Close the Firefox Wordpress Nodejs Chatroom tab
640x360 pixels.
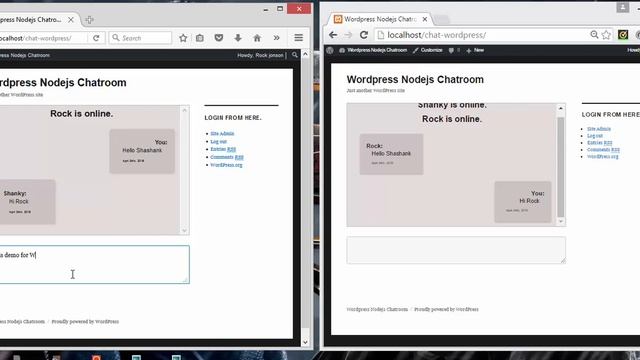71,20
